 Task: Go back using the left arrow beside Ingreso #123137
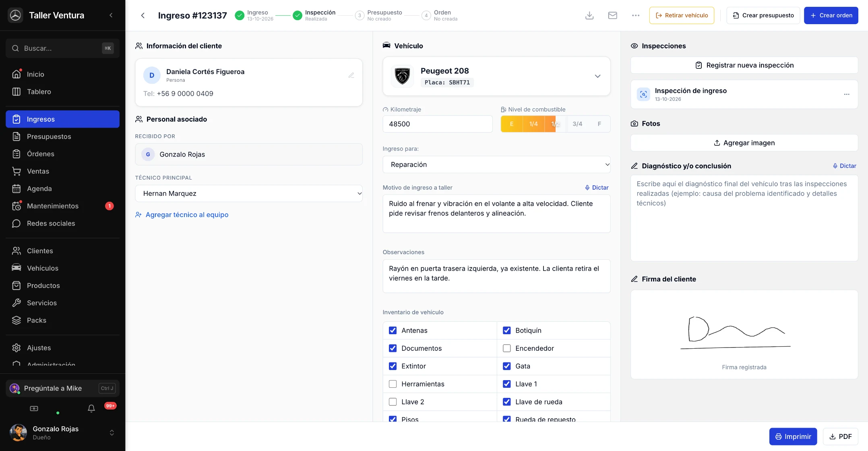pyautogui.click(x=143, y=15)
